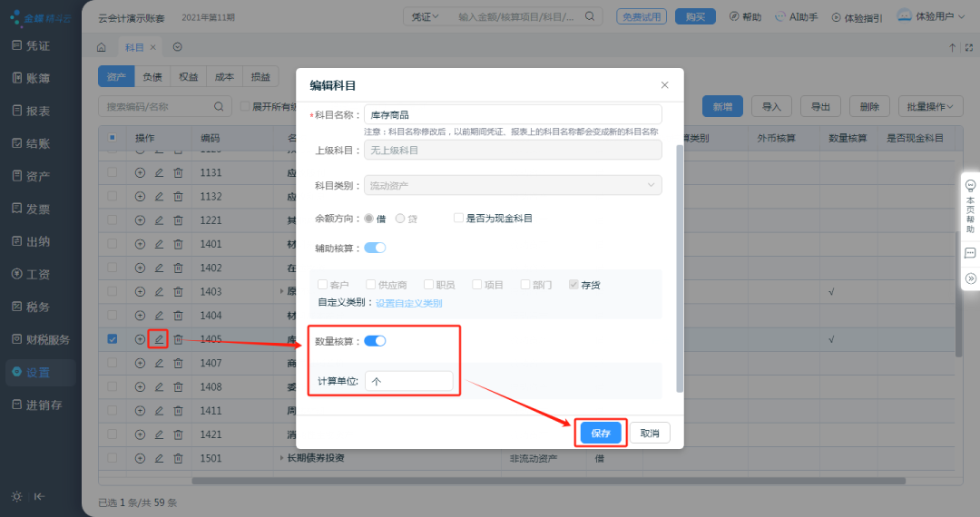Switch to the 成本 tab
The height and width of the screenshot is (517, 980).
point(224,77)
